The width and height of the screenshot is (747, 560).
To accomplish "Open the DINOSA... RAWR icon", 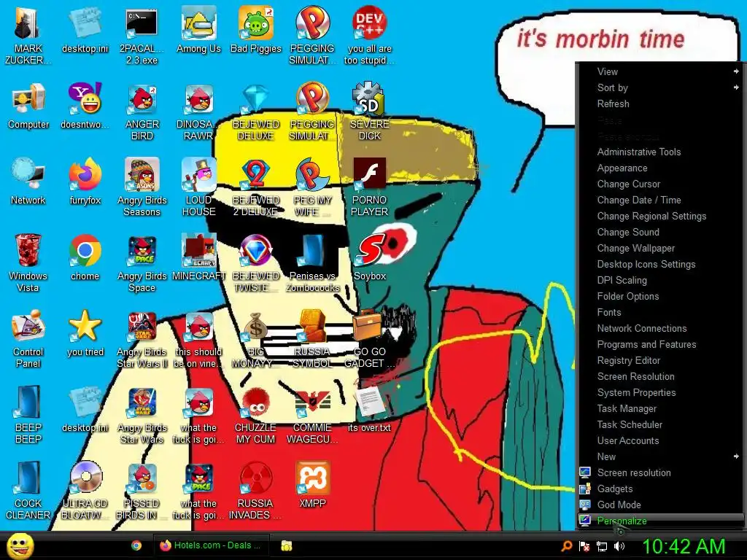I will coord(198,112).
